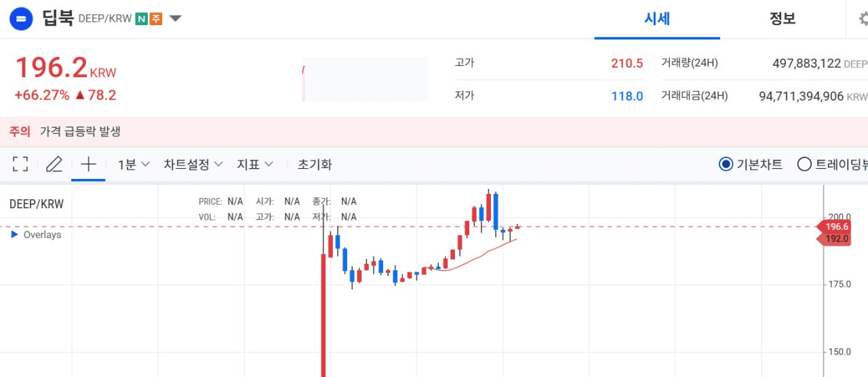This screenshot has width=868, height=377.
Task: Select the 기본차트 radio button
Action: (726, 164)
